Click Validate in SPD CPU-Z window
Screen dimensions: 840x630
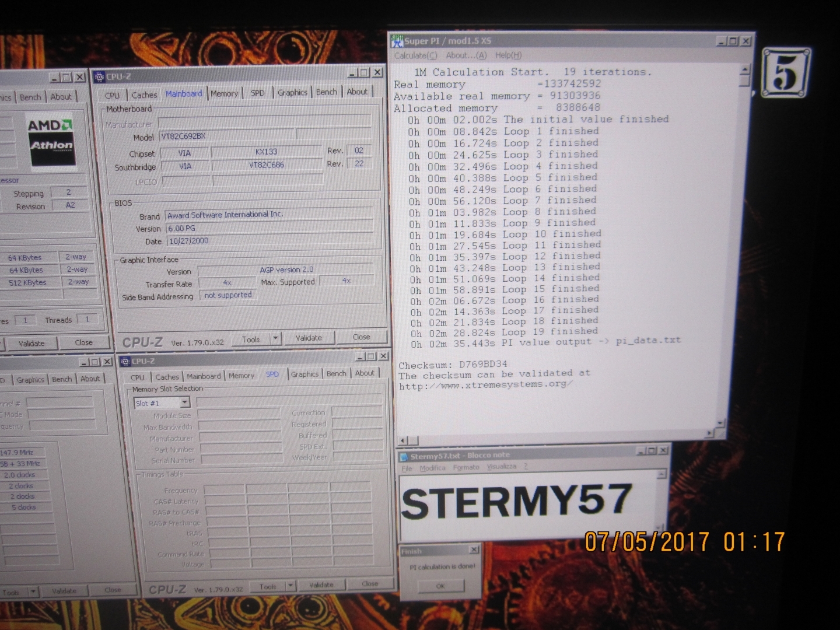point(321,584)
